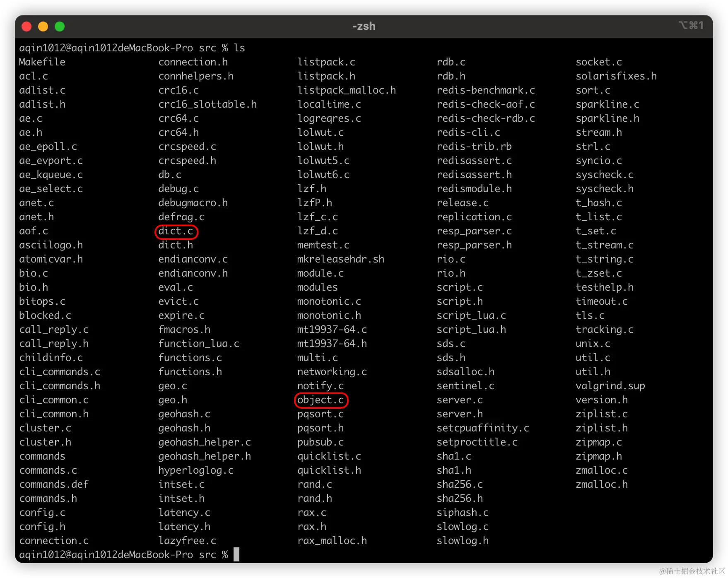Click the config.c file name
The height and width of the screenshot is (578, 728).
click(x=42, y=513)
